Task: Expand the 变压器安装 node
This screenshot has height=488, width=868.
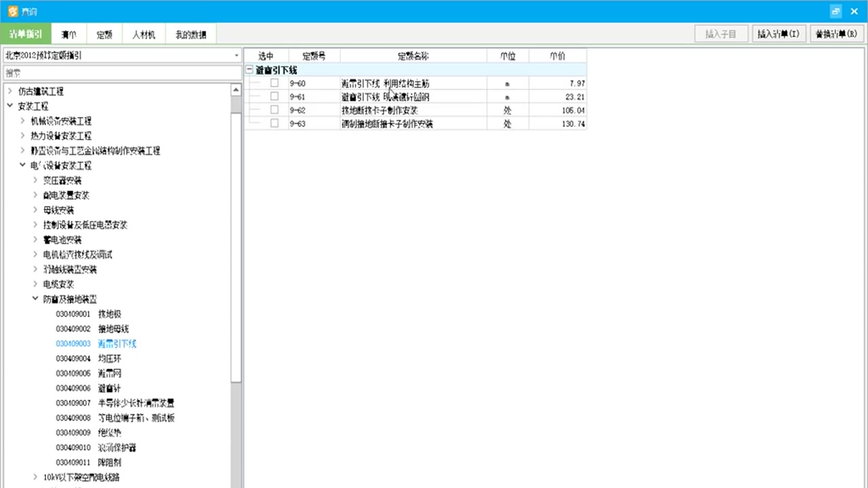Action: tap(35, 180)
